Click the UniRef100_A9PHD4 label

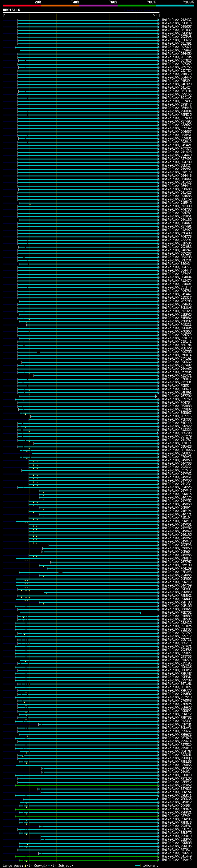point(177,111)
